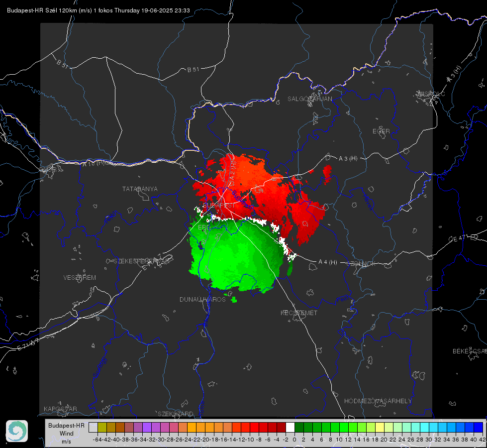Click the BUDAPEST city label
The image size is (487, 448).
(219, 206)
